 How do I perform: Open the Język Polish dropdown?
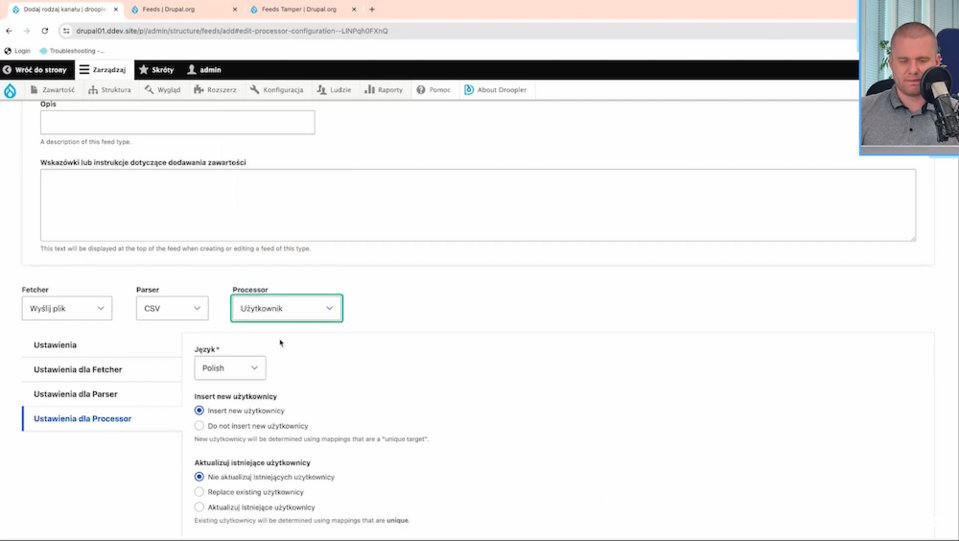tap(230, 368)
